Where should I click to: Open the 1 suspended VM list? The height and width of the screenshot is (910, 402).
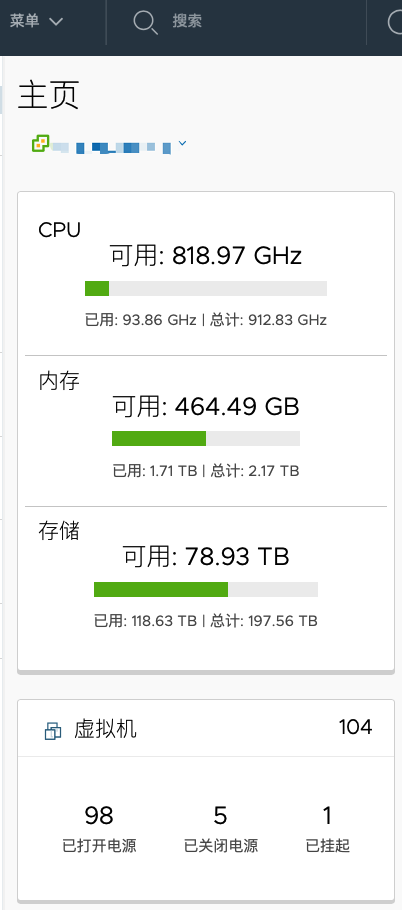[x=328, y=815]
